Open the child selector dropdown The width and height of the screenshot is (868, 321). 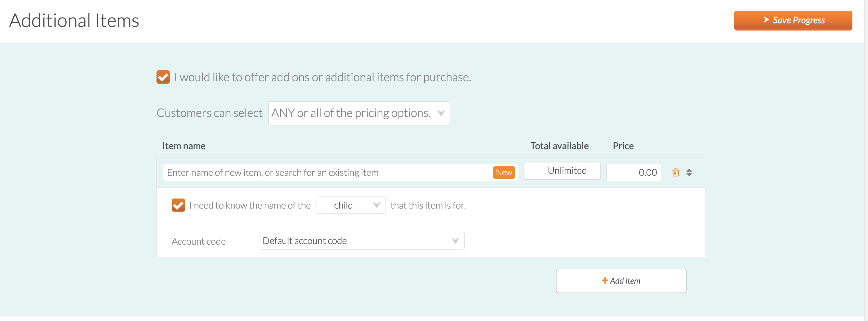coord(350,205)
